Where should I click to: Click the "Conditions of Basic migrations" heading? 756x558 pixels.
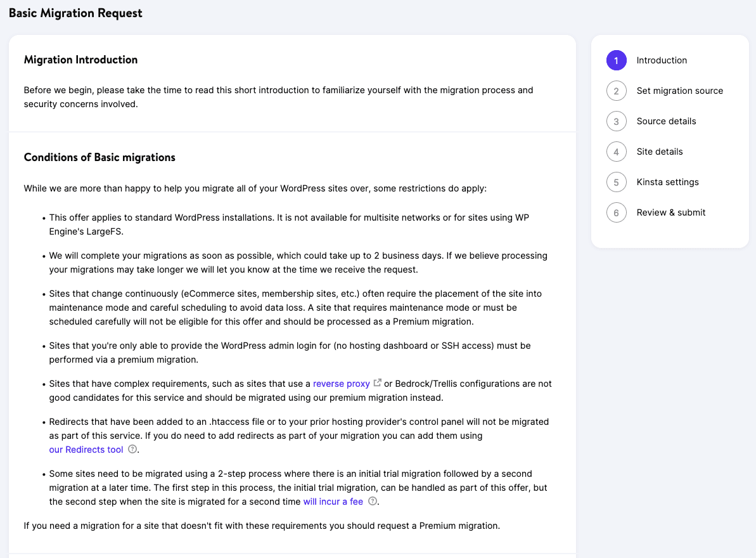click(x=99, y=157)
